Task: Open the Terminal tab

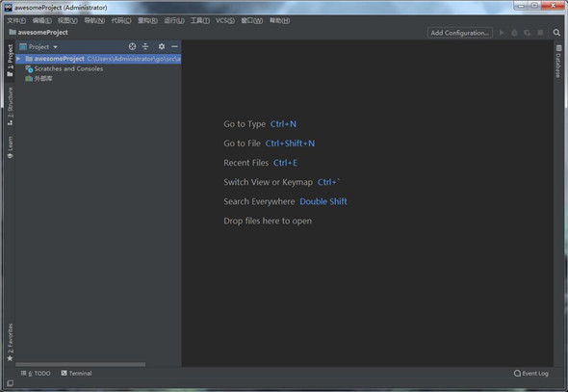Action: click(76, 373)
